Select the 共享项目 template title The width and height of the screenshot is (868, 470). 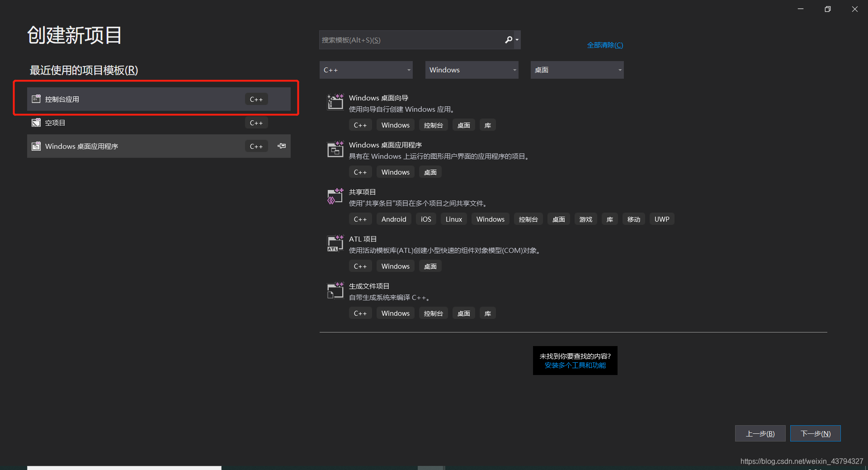coord(362,192)
